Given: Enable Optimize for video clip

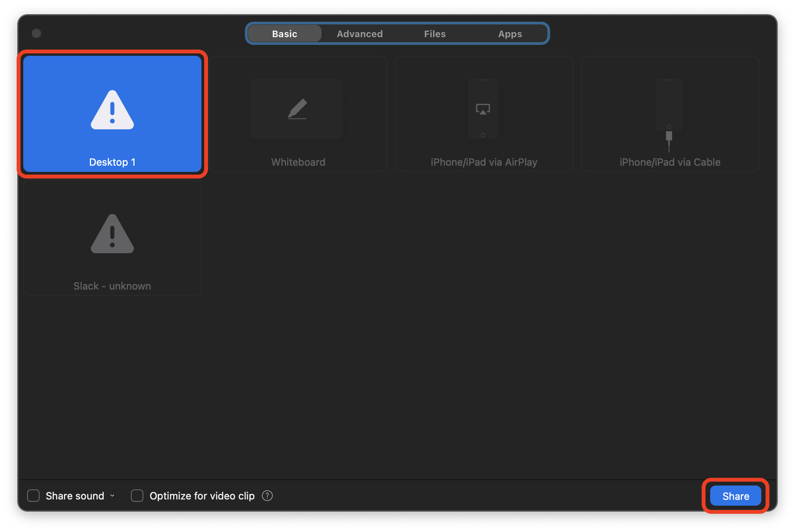Looking at the screenshot, I should 137,496.
